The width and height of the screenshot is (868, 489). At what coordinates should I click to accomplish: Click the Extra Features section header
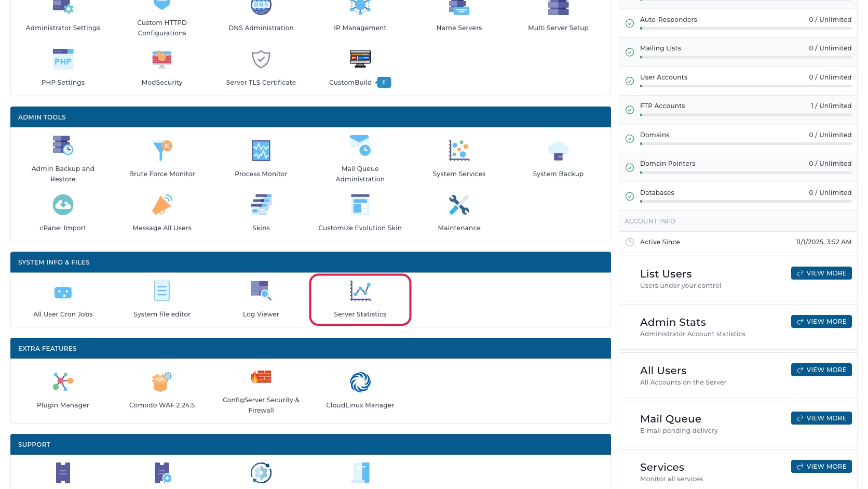point(310,348)
